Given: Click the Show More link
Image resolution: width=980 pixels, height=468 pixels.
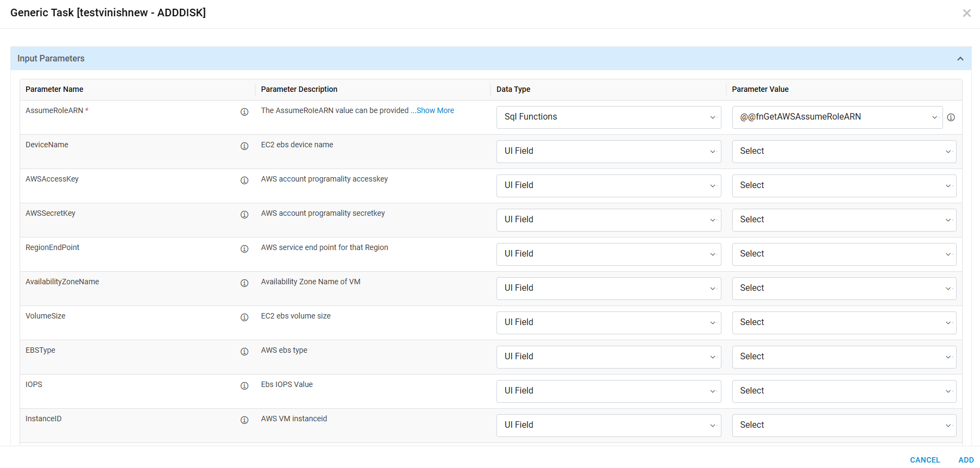Looking at the screenshot, I should (x=435, y=110).
